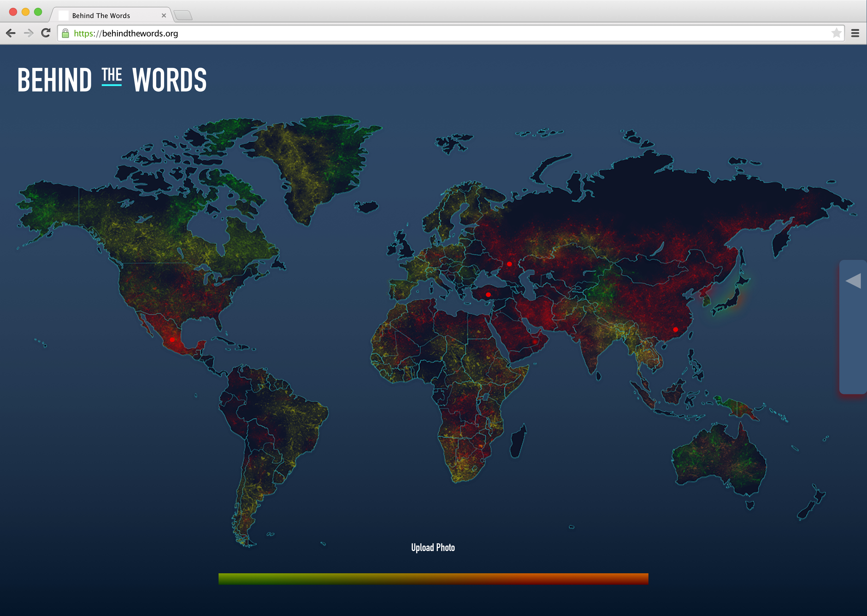Click the yellow minimize window button
This screenshot has height=616, width=867.
pyautogui.click(x=25, y=12)
